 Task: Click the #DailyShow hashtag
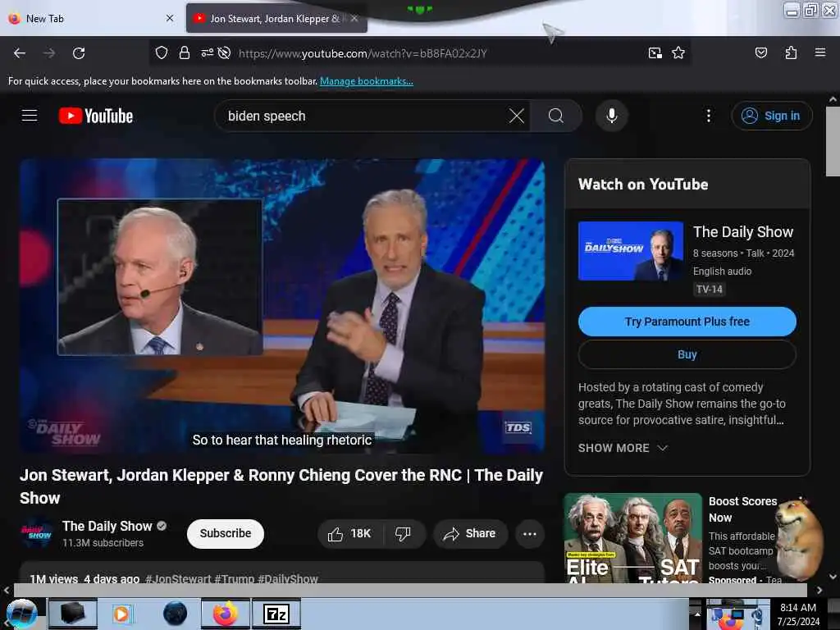(x=288, y=578)
